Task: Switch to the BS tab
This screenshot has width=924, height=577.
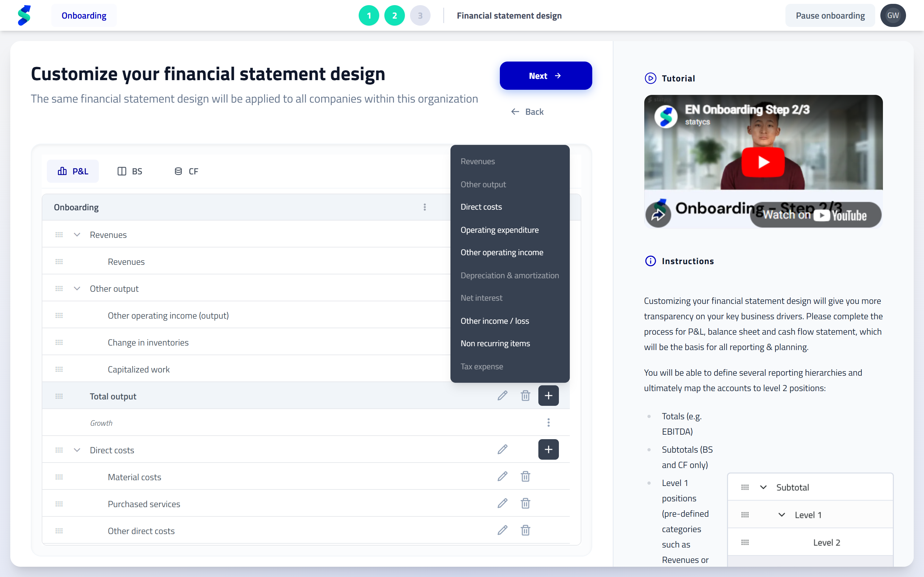Action: point(130,171)
